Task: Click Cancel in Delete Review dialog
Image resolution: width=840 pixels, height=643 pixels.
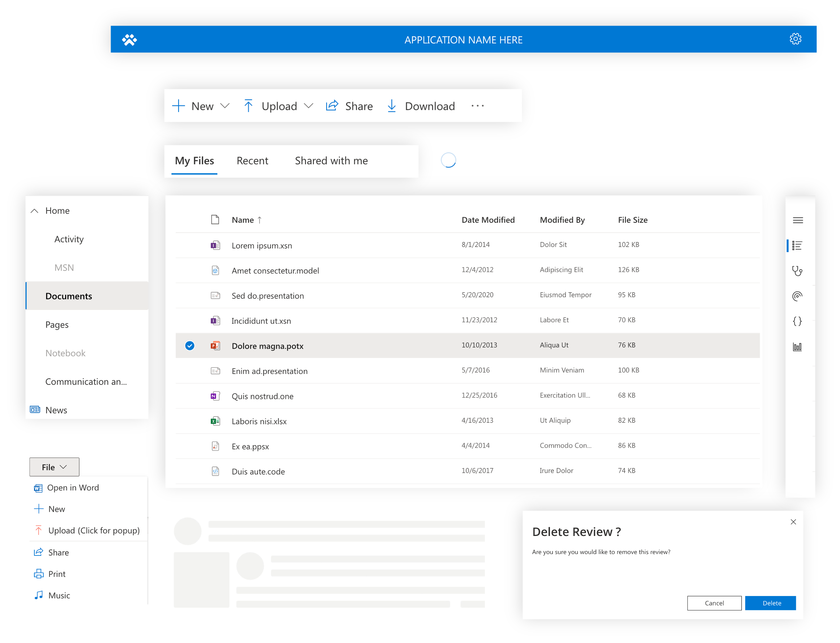Action: pyautogui.click(x=715, y=603)
